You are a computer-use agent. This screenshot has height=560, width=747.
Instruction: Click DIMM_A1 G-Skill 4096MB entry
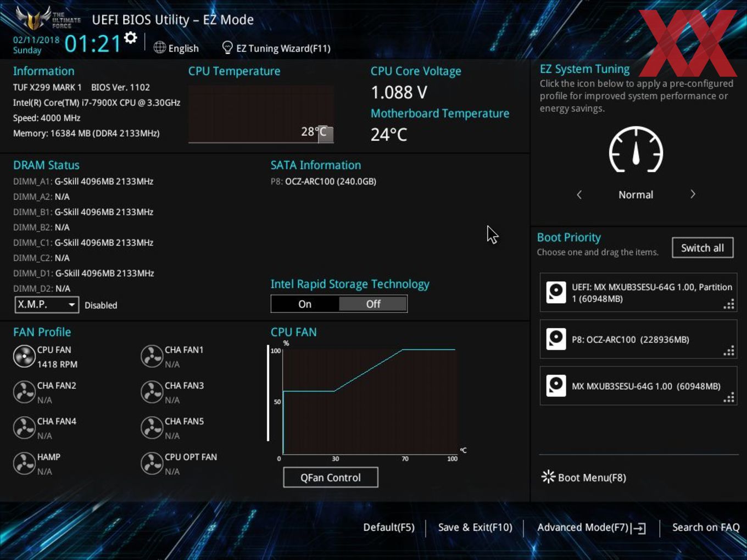[83, 181]
